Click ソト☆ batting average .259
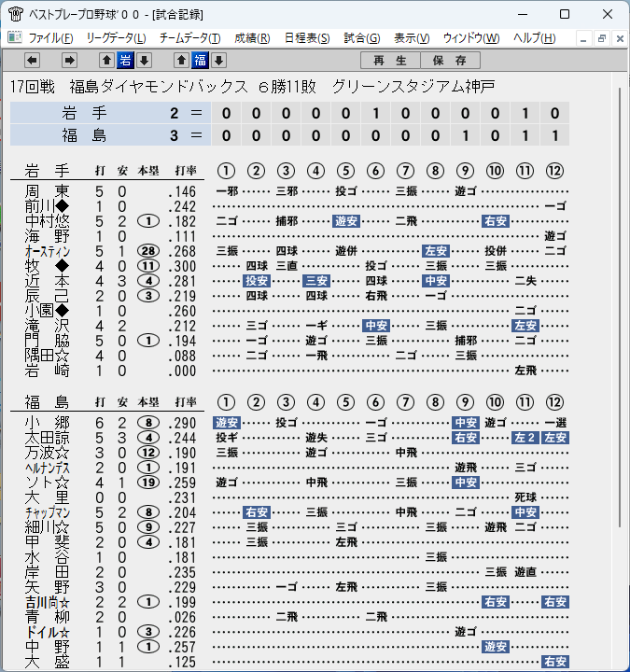This screenshot has width=630, height=672. (x=182, y=483)
